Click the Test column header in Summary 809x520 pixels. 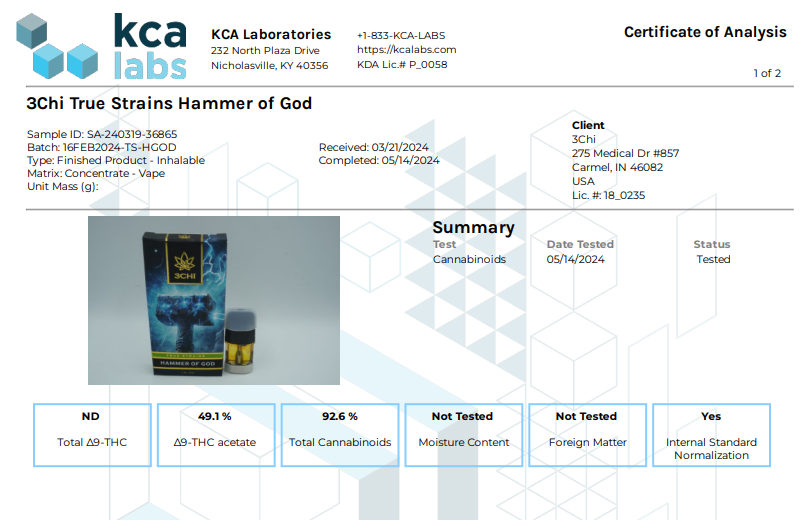(444, 245)
